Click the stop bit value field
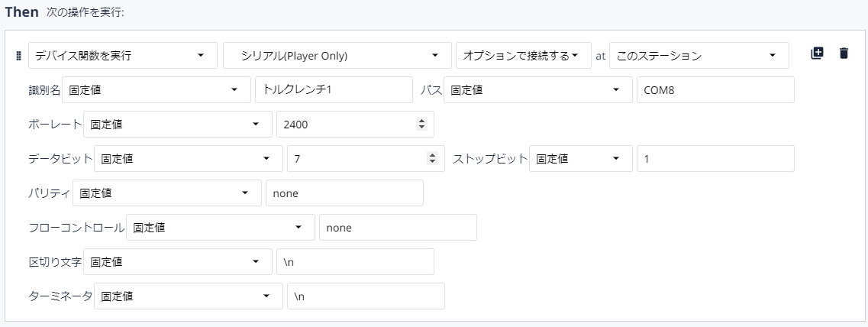Image resolution: width=868 pixels, height=327 pixels. [x=715, y=158]
